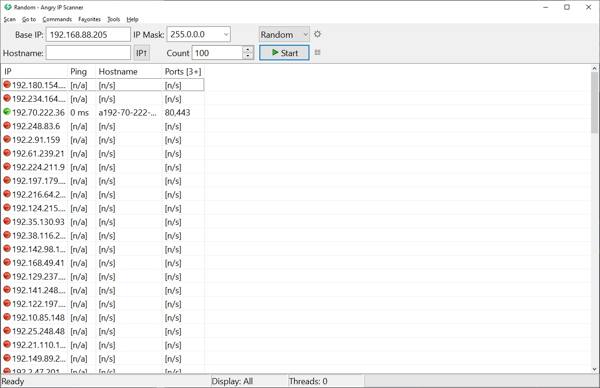Click red status icon for 192.248.83.6

(x=7, y=126)
